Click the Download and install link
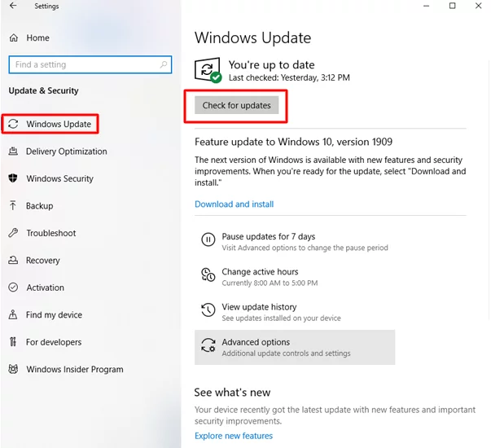The image size is (491, 448). tap(234, 204)
